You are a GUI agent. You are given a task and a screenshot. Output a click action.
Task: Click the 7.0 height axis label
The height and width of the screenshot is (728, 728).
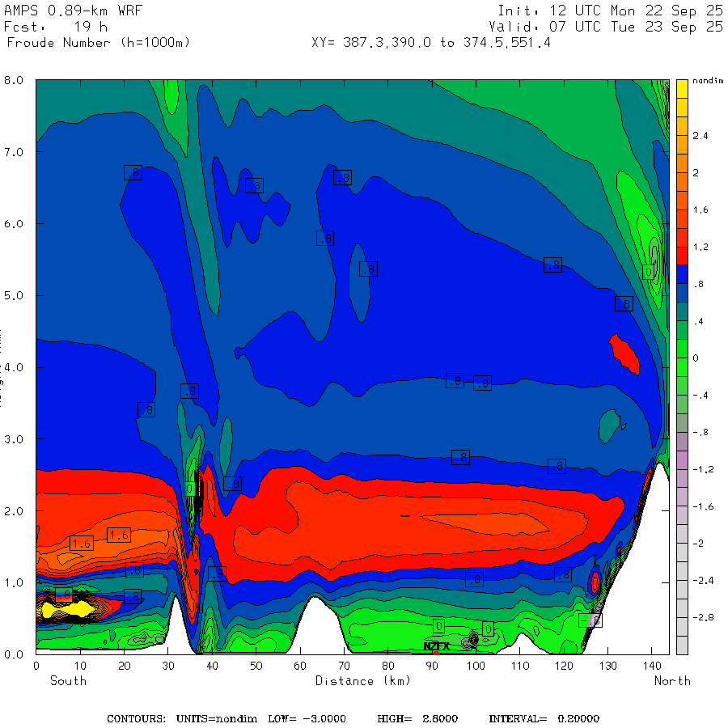click(x=14, y=152)
